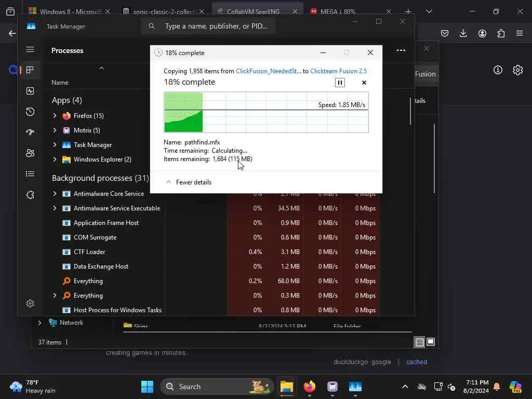Focus Task Manager search box
The height and width of the screenshot is (399, 532).
click(x=208, y=26)
